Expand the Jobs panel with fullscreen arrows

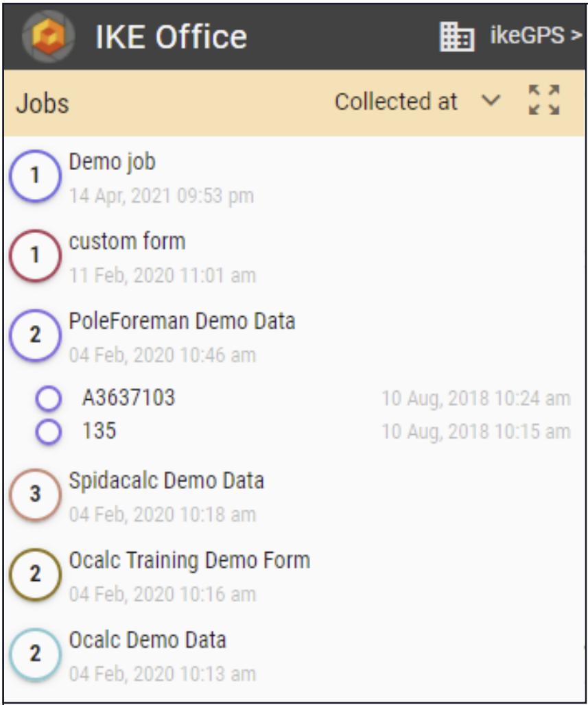pyautogui.click(x=544, y=100)
